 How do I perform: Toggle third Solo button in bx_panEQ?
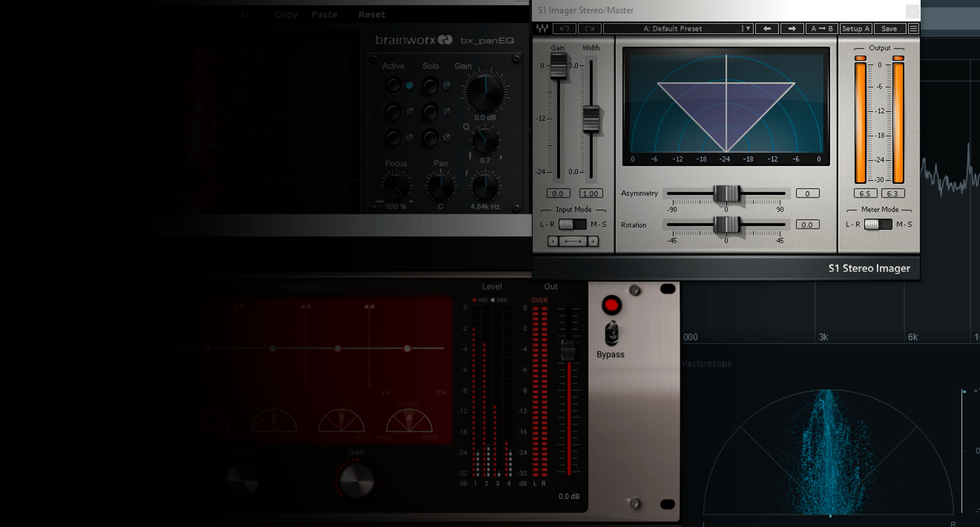pos(431,137)
